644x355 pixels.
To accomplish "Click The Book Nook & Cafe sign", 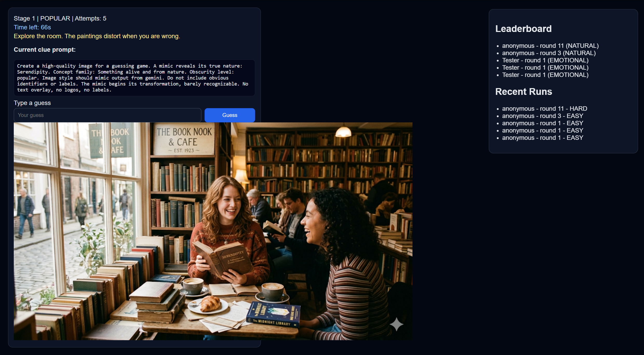I will (x=184, y=140).
